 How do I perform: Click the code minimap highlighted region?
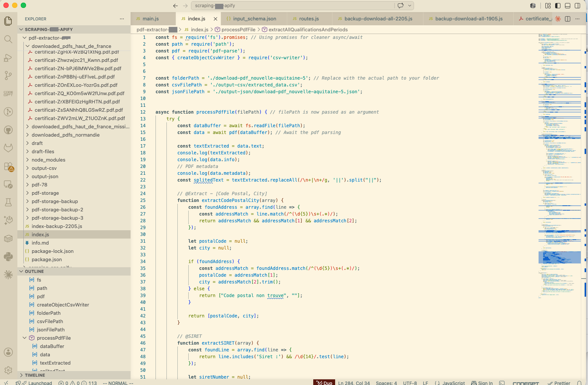click(559, 257)
